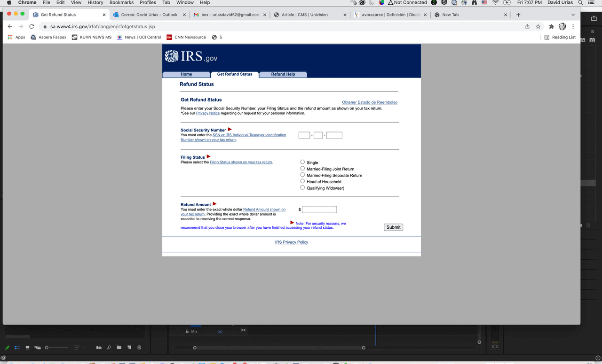Image resolution: width=602 pixels, height=364 pixels.
Task: Open the Bookmarks menu in menu bar
Action: pos(121,3)
